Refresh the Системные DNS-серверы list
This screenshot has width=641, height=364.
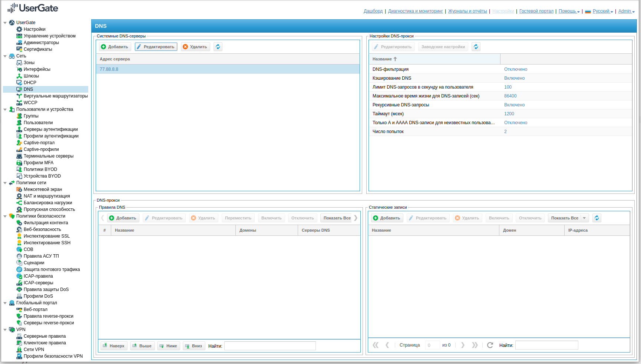(218, 46)
